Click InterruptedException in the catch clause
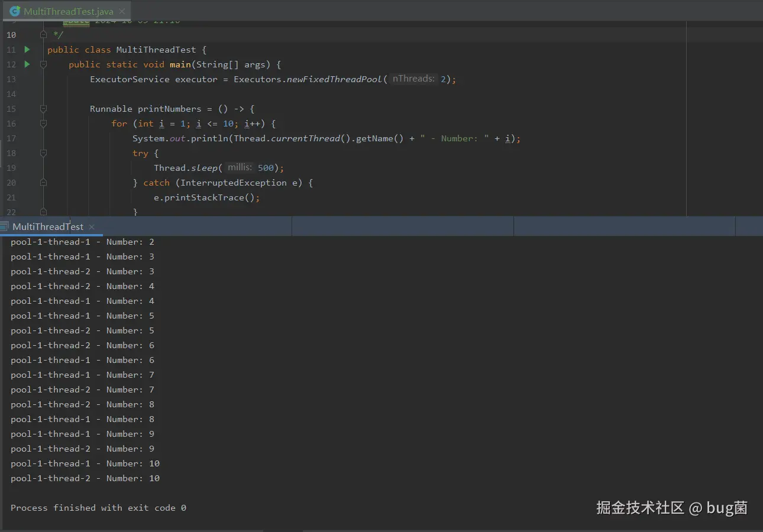The height and width of the screenshot is (532, 763). pyautogui.click(x=233, y=183)
